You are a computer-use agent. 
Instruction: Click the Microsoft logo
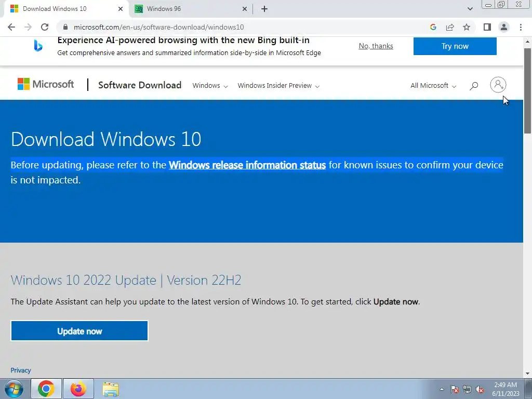(x=46, y=84)
